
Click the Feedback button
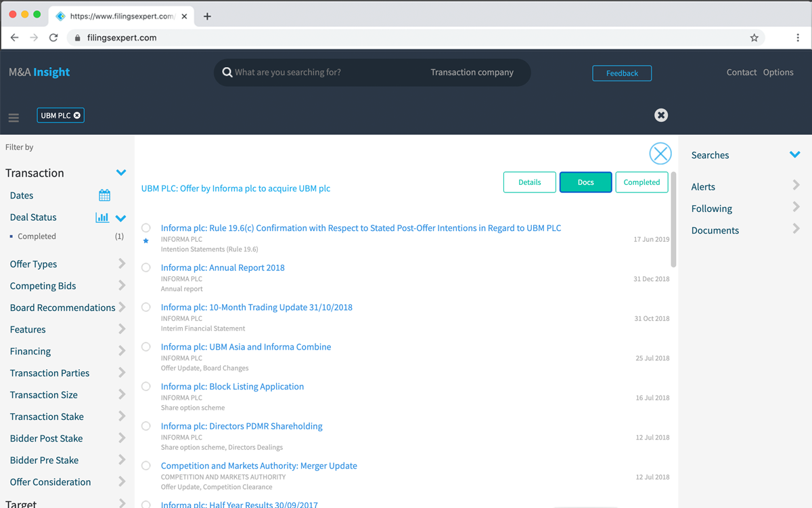622,73
